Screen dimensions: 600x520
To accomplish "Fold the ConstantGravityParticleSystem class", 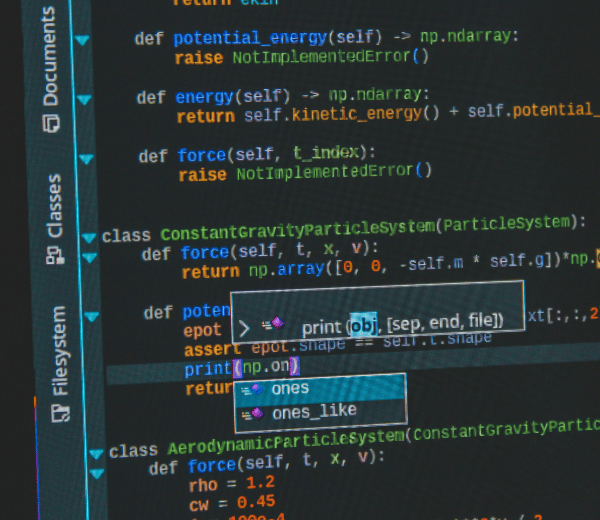I will point(89,237).
